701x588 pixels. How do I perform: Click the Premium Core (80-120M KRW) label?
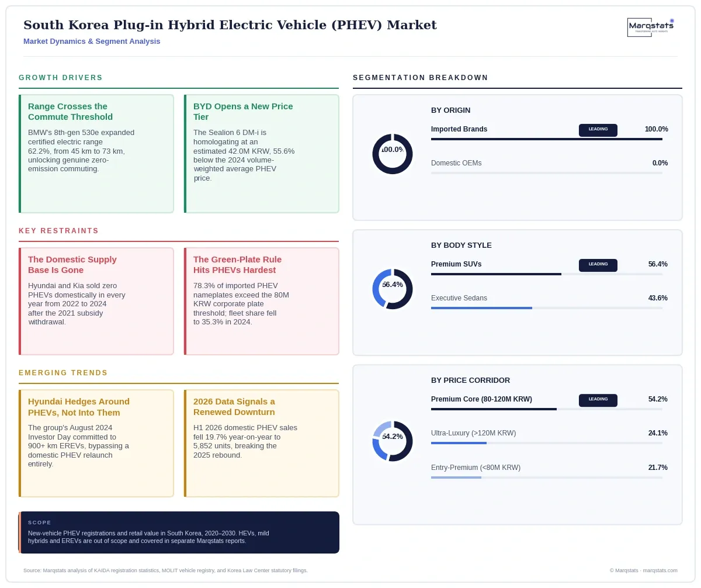tap(482, 399)
